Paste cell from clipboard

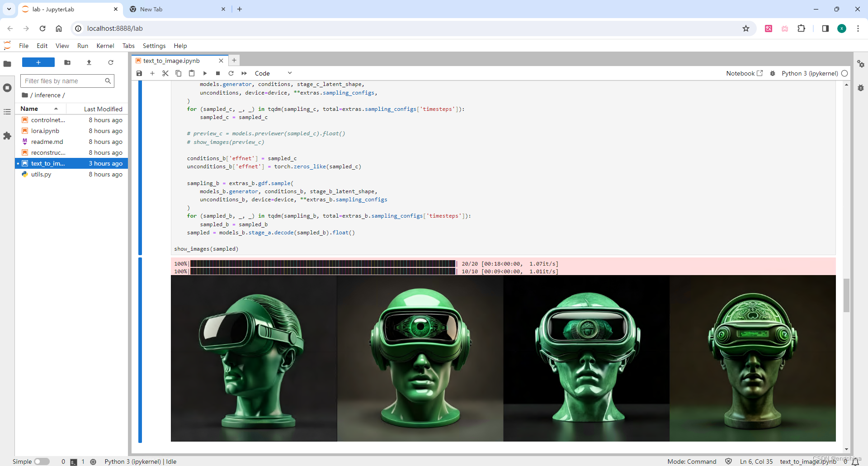tap(192, 73)
